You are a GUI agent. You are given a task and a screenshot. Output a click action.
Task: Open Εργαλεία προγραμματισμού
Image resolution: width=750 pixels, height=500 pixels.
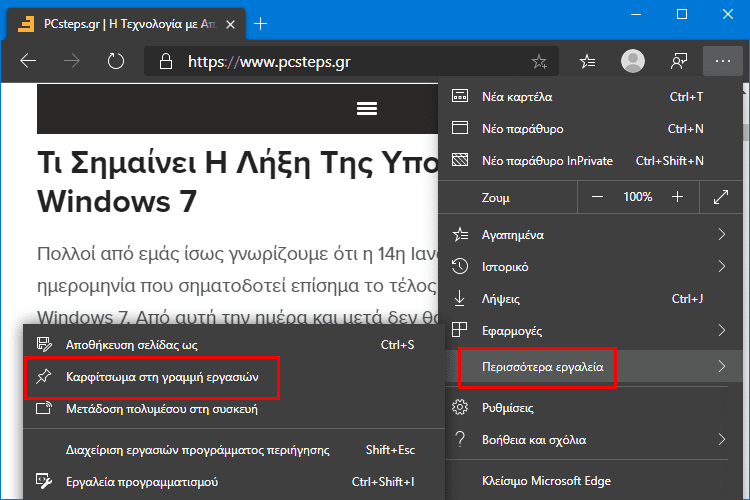coord(234,481)
